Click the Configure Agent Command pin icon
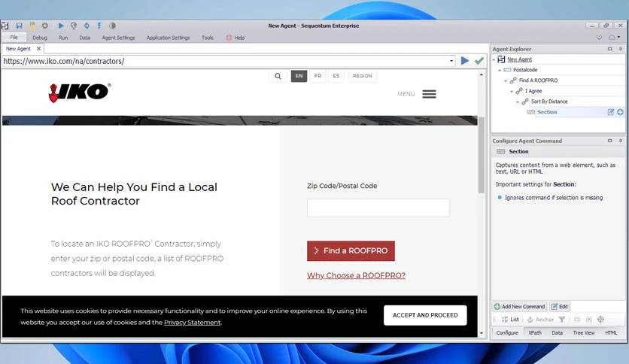Image resolution: width=629 pixels, height=364 pixels. tap(620, 141)
